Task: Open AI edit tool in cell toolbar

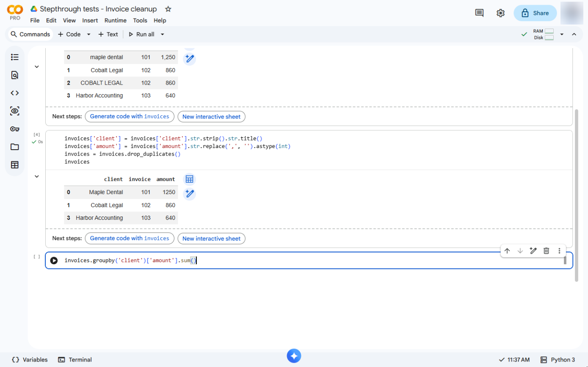Action: [x=533, y=251]
